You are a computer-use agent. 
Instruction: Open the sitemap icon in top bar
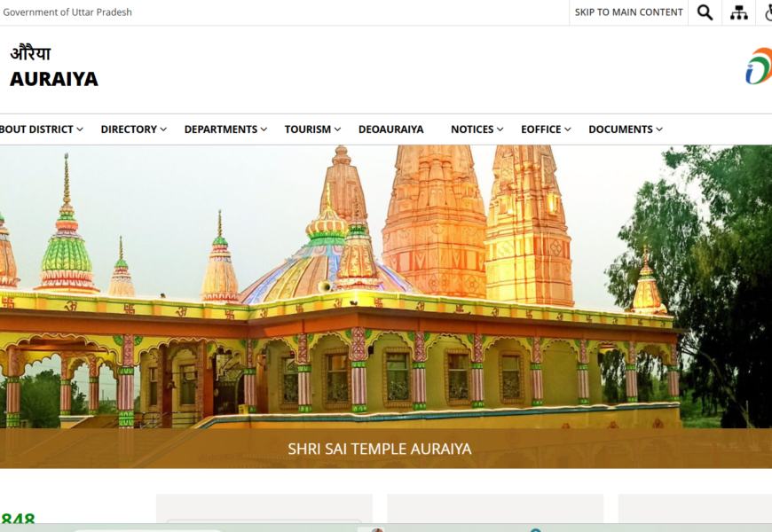739,12
